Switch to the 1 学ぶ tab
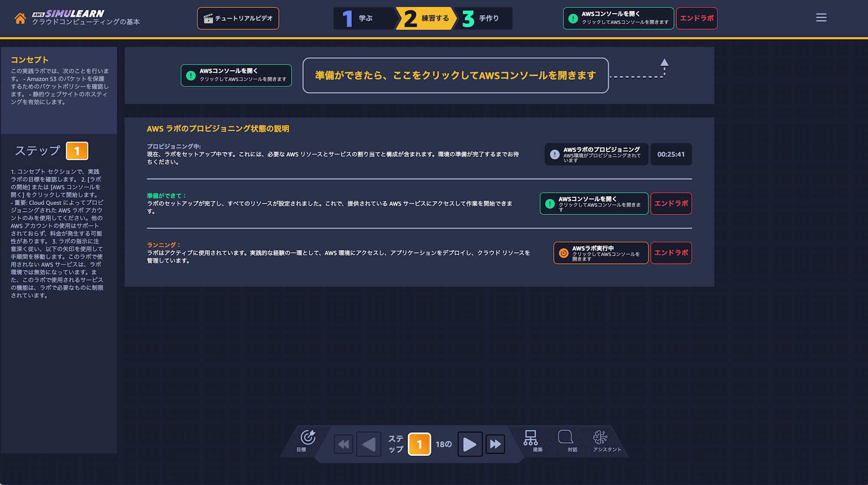Image resolution: width=868 pixels, height=485 pixels. 364,18
